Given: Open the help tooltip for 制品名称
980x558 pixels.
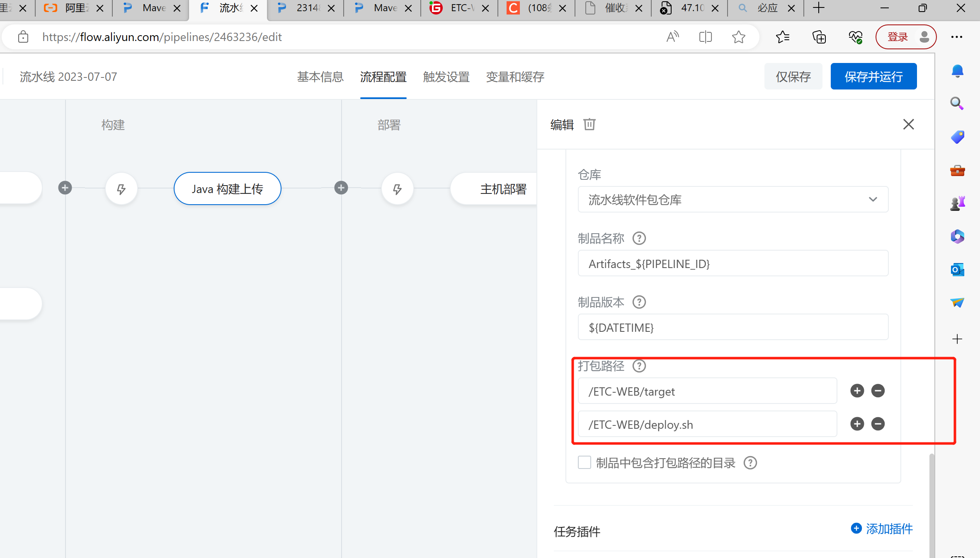Looking at the screenshot, I should pos(639,238).
